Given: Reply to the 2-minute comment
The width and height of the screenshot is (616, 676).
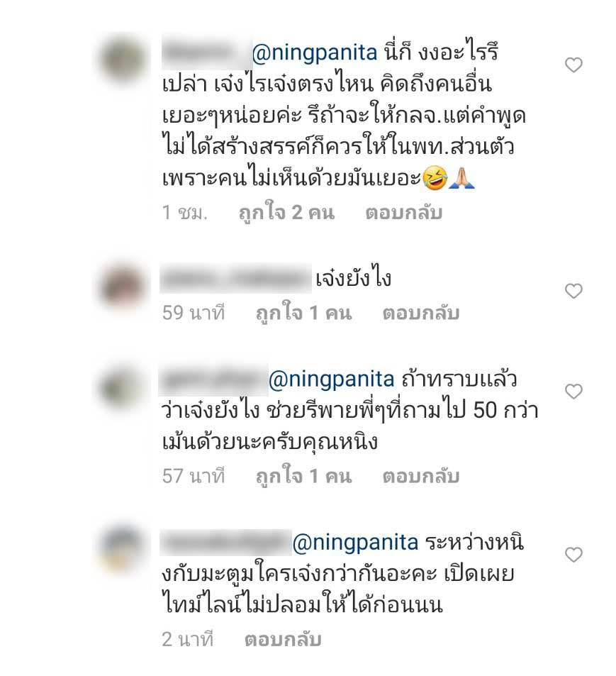Looking at the screenshot, I should (x=283, y=639).
